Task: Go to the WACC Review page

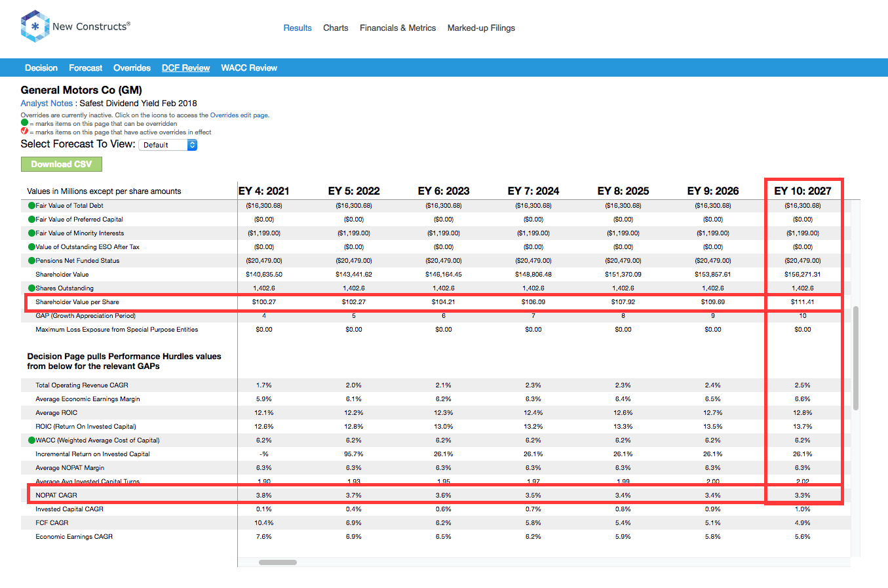Action: click(x=249, y=68)
